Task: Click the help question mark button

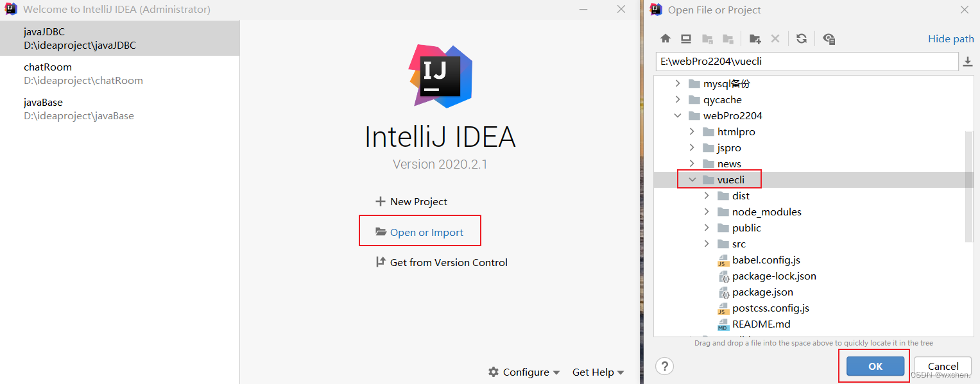Action: [x=664, y=366]
